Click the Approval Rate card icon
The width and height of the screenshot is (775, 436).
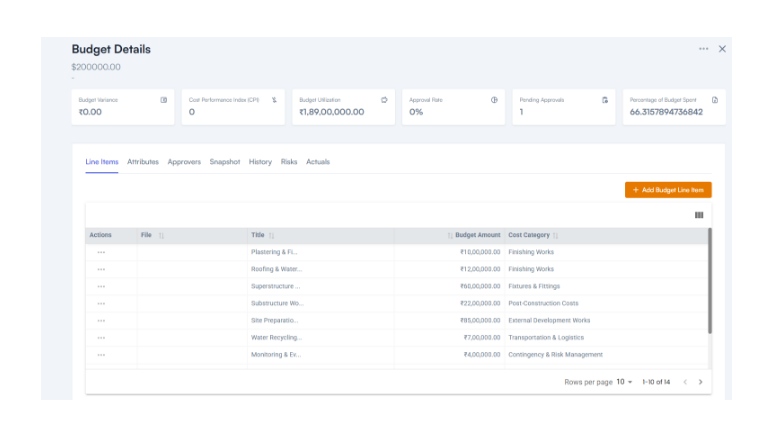click(494, 100)
